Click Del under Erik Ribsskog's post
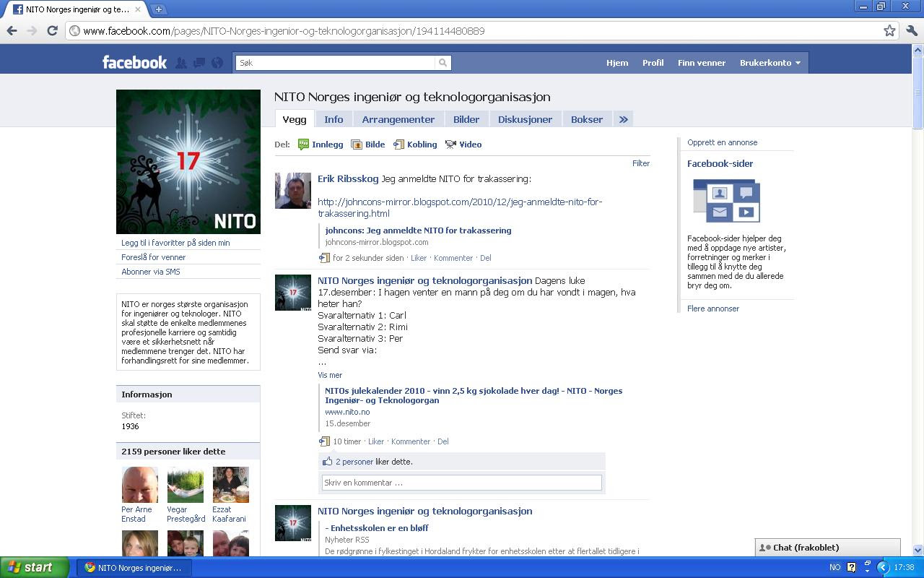This screenshot has width=924, height=578. tap(486, 258)
